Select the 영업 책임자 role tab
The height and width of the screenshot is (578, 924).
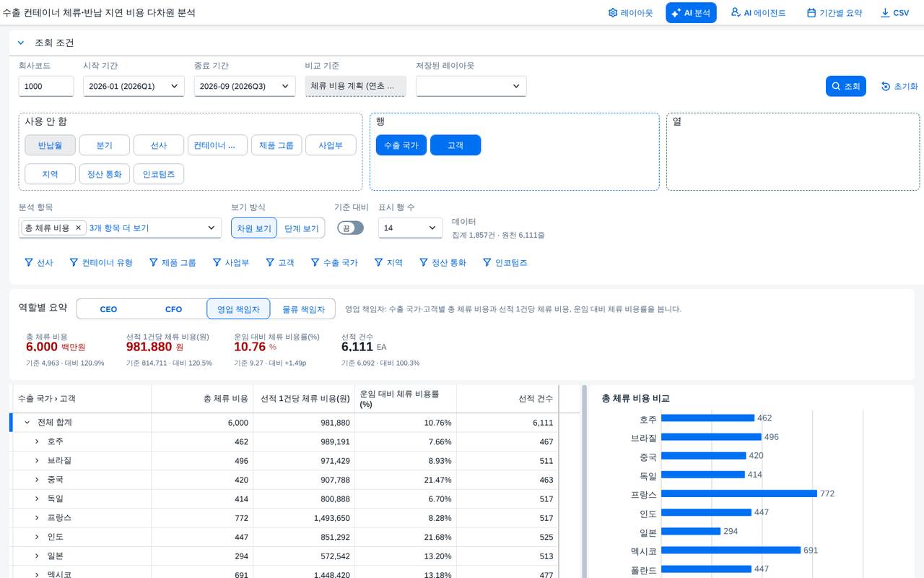click(x=238, y=309)
